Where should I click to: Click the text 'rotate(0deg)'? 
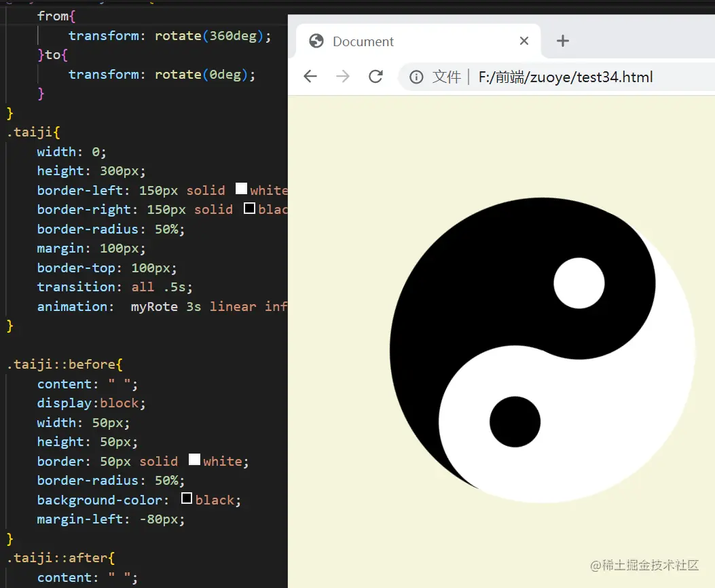pyautogui.click(x=202, y=74)
